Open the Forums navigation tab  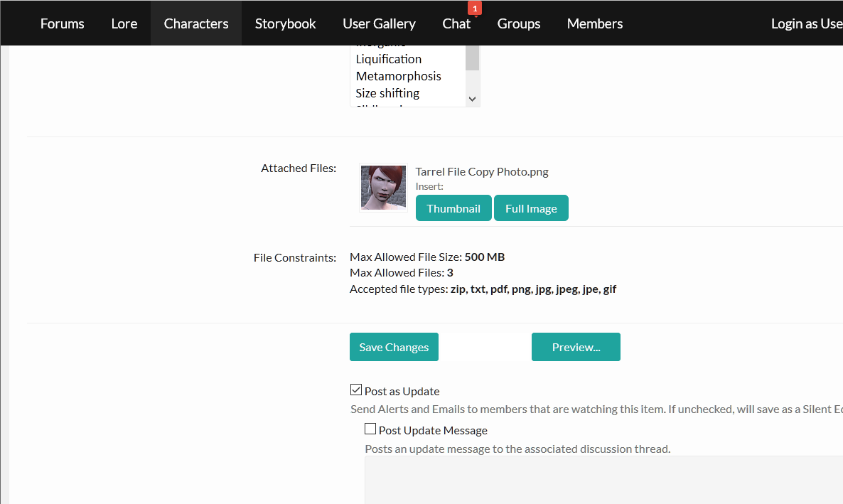click(x=62, y=23)
